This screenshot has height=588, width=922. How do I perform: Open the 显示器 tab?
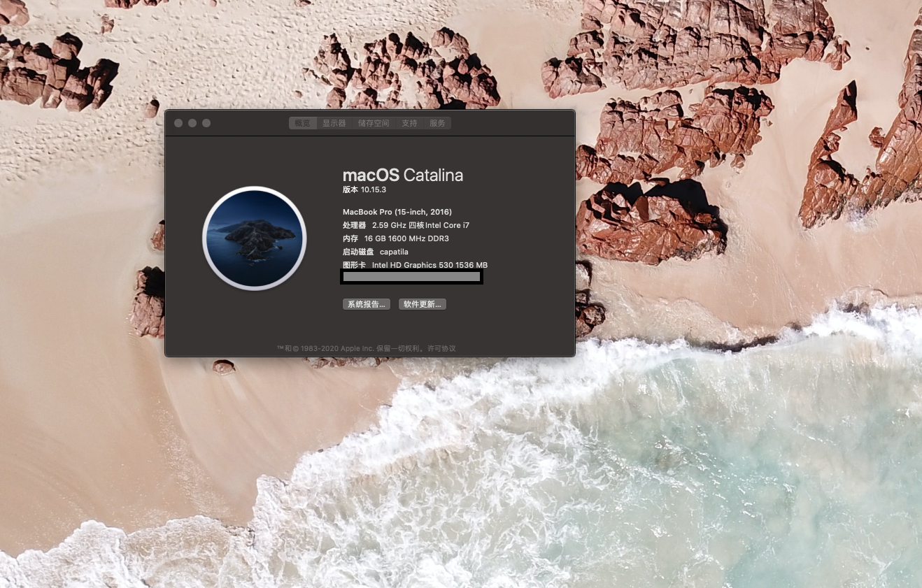click(x=334, y=123)
